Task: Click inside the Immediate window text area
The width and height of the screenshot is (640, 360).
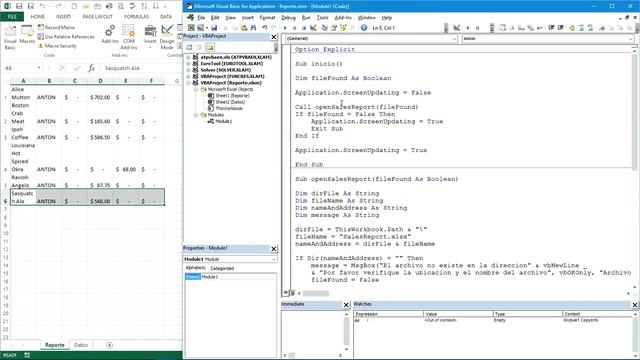Action: pyautogui.click(x=312, y=331)
